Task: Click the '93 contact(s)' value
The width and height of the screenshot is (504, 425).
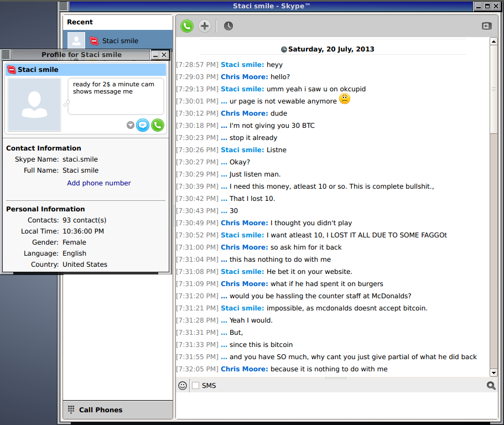Action: [84, 220]
